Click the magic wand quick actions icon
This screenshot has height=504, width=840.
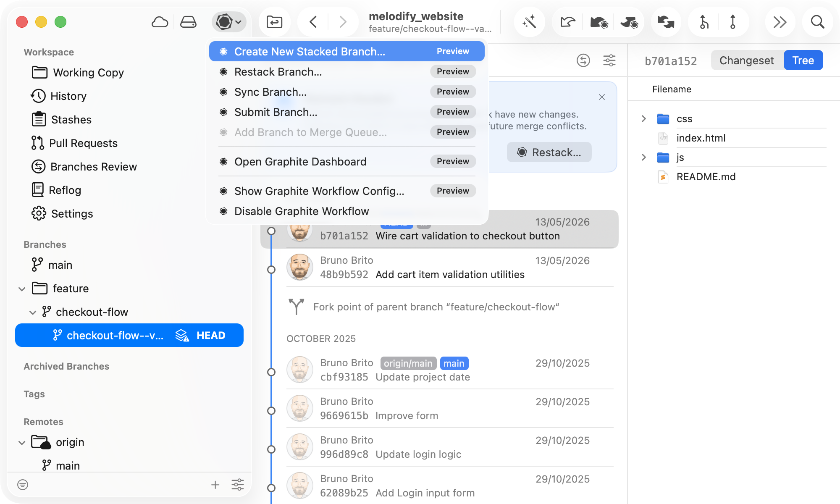pos(529,22)
